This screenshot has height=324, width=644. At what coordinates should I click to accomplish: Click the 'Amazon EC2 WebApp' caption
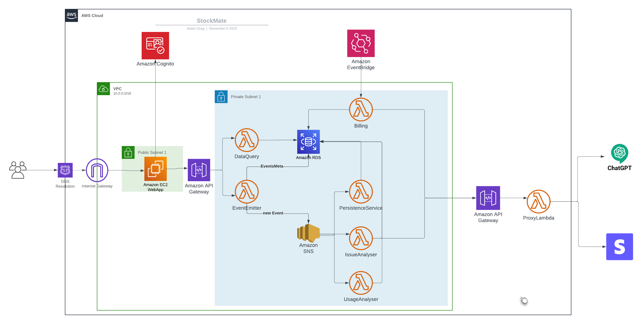tap(155, 187)
